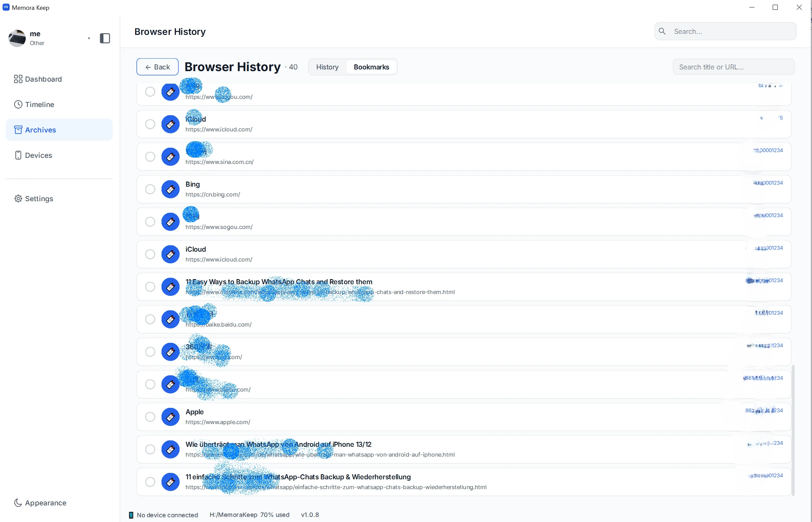Focus the top global Search box
The height and width of the screenshot is (522, 812).
[x=725, y=32]
